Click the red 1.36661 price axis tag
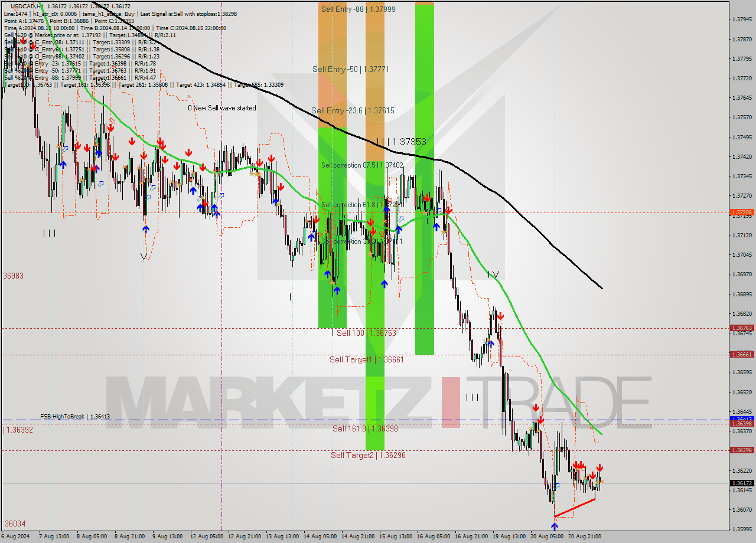This screenshot has width=756, height=543. 741,354
